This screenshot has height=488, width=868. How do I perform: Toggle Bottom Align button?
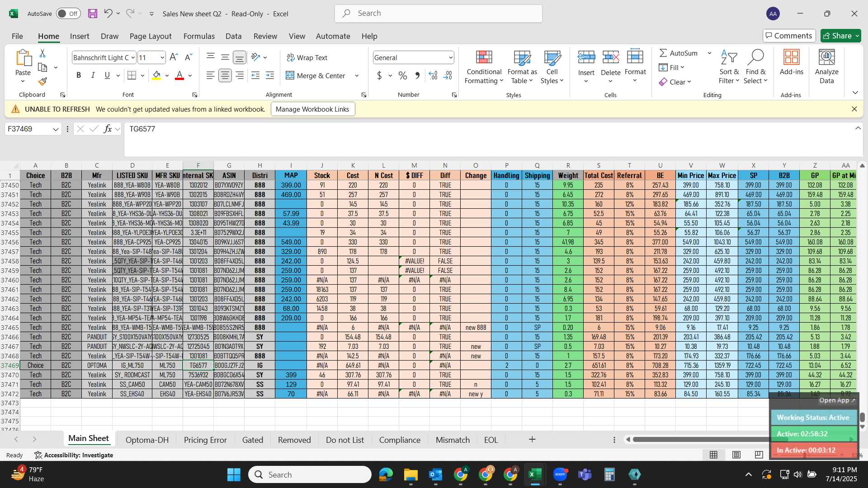click(x=240, y=57)
